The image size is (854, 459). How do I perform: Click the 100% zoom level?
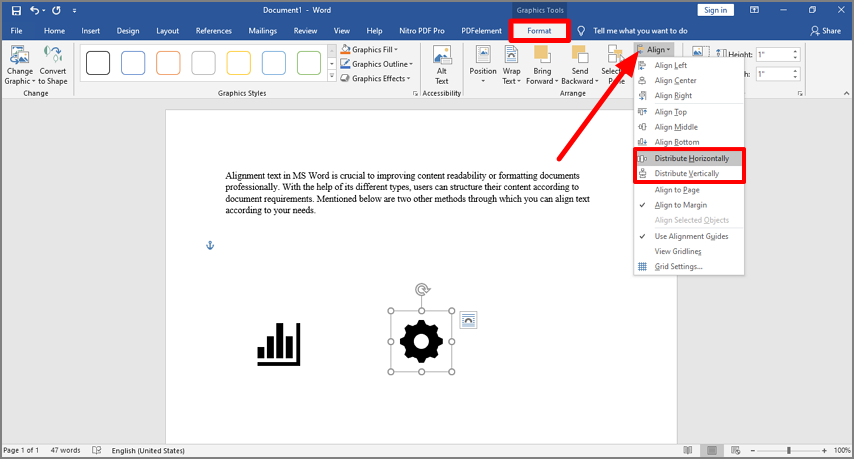[842, 450]
